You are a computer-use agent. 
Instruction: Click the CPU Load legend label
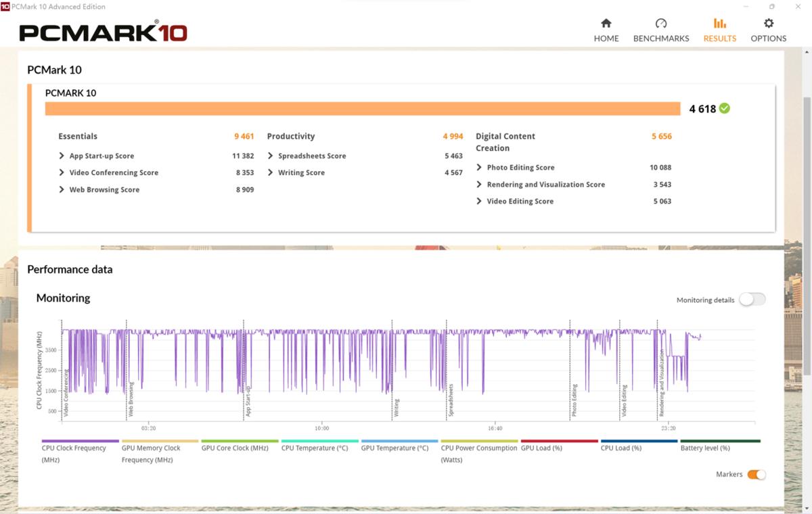621,448
